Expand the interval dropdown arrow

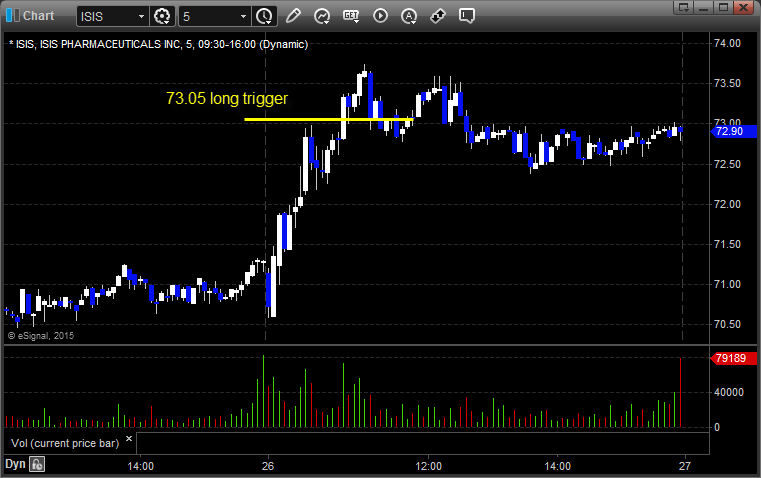point(244,16)
